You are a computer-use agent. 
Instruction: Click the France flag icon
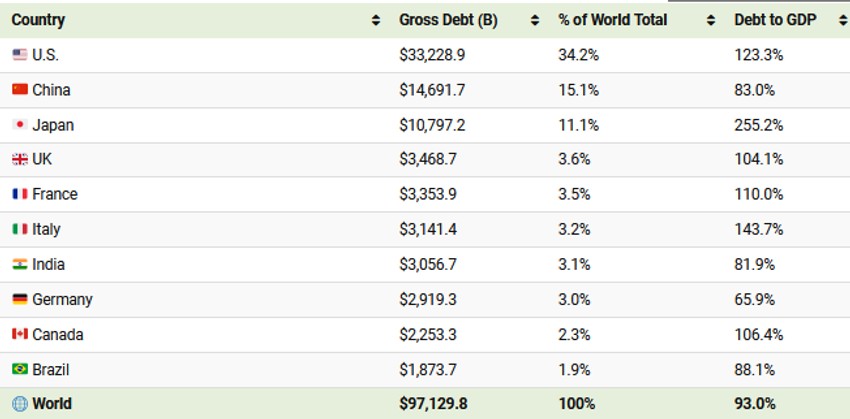pyautogui.click(x=20, y=194)
